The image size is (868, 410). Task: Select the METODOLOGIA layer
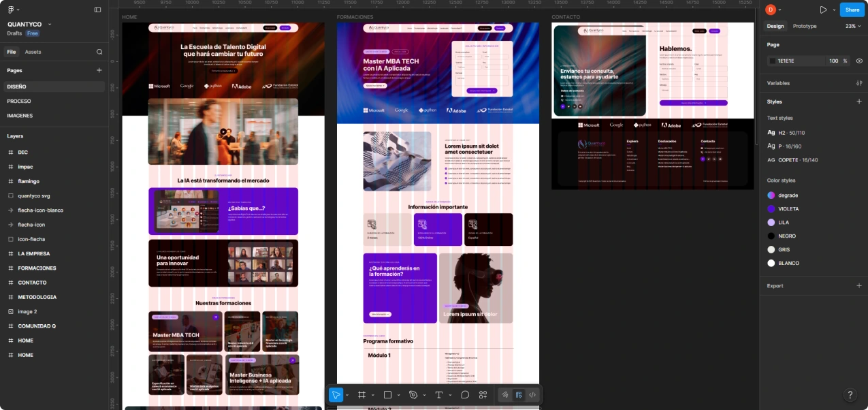pos(37,297)
